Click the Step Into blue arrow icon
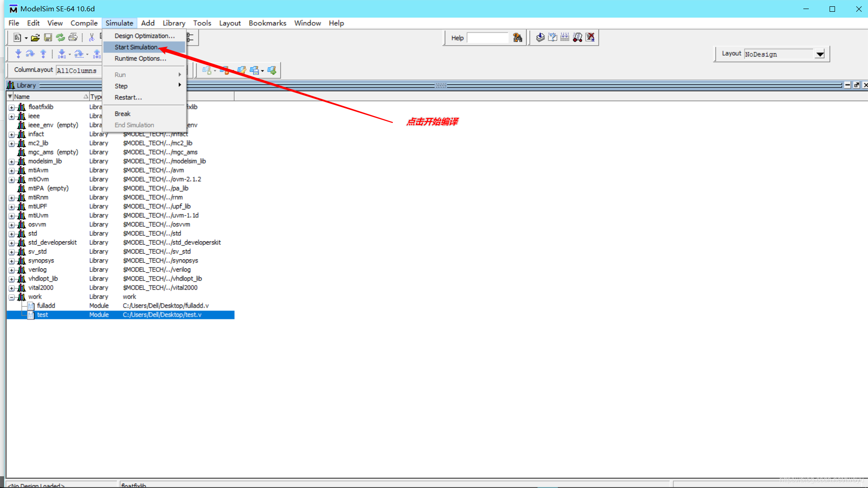 click(x=18, y=54)
